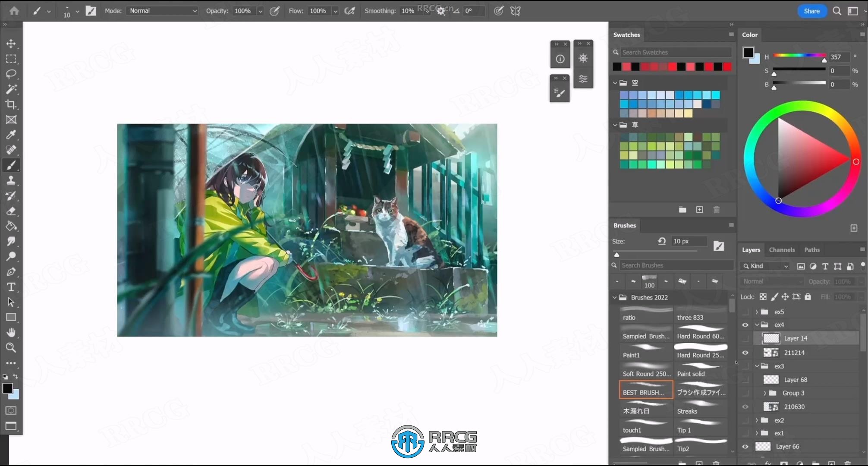868x466 pixels.
Task: Switch to the Channels tab
Action: click(x=782, y=250)
